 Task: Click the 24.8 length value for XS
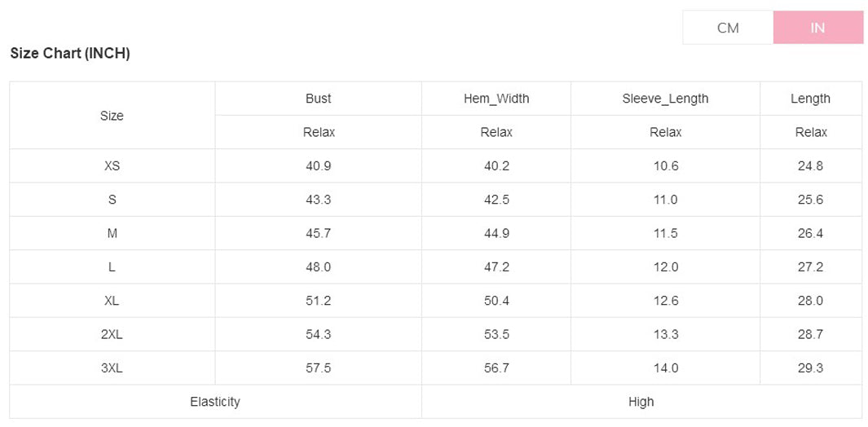tap(810, 166)
